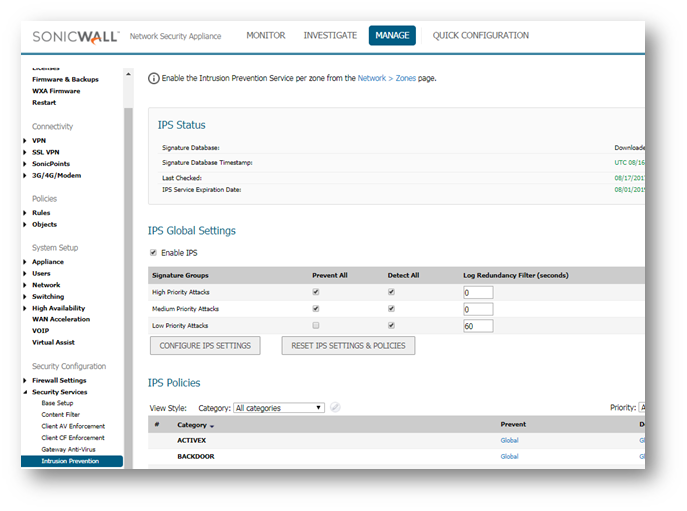
Task: Expand the Users menu arrow
Action: [25, 273]
